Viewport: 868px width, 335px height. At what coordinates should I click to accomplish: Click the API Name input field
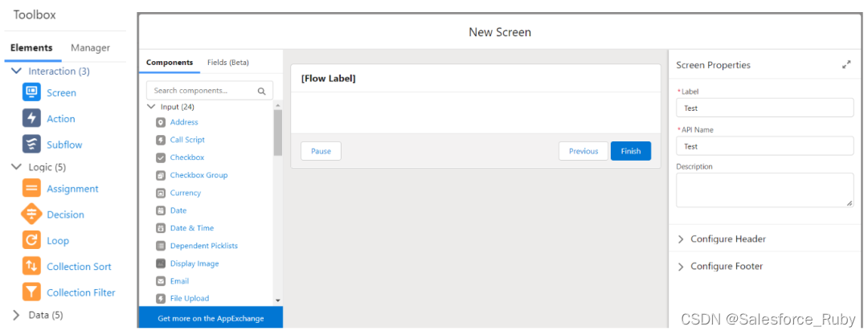pyautogui.click(x=765, y=146)
